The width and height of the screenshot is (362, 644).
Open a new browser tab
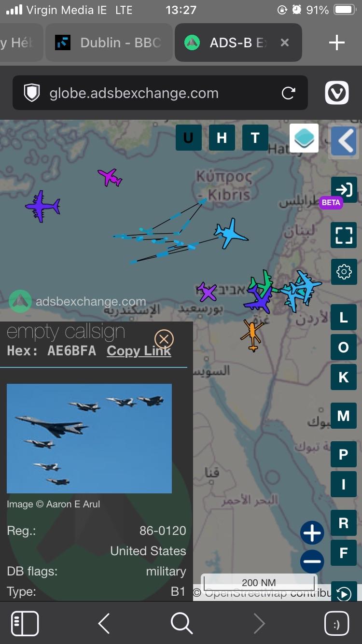(x=336, y=42)
